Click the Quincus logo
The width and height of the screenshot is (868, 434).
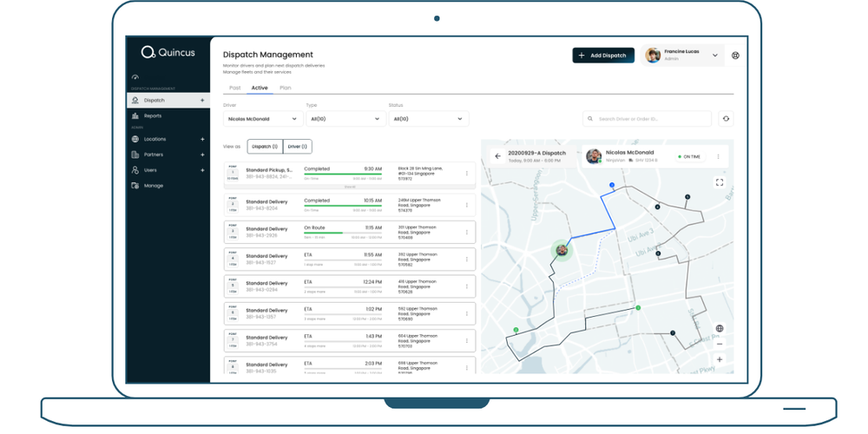pos(168,53)
